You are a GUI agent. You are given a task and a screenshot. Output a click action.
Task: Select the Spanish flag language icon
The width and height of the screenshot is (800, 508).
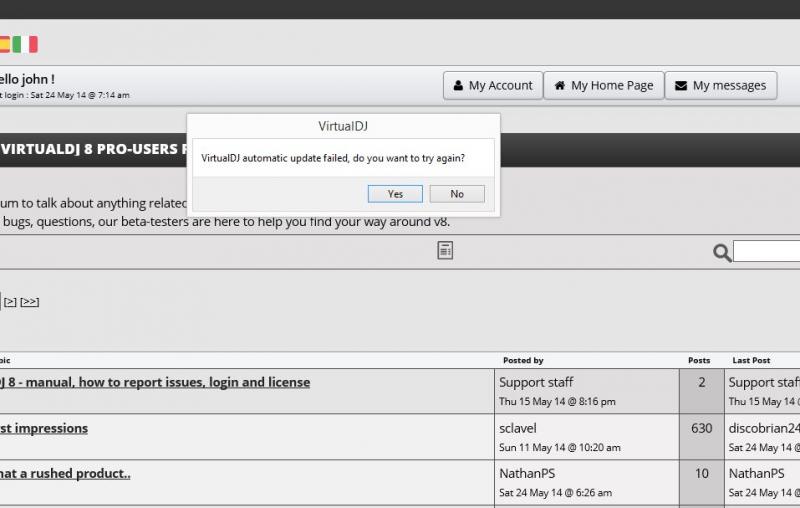5,44
